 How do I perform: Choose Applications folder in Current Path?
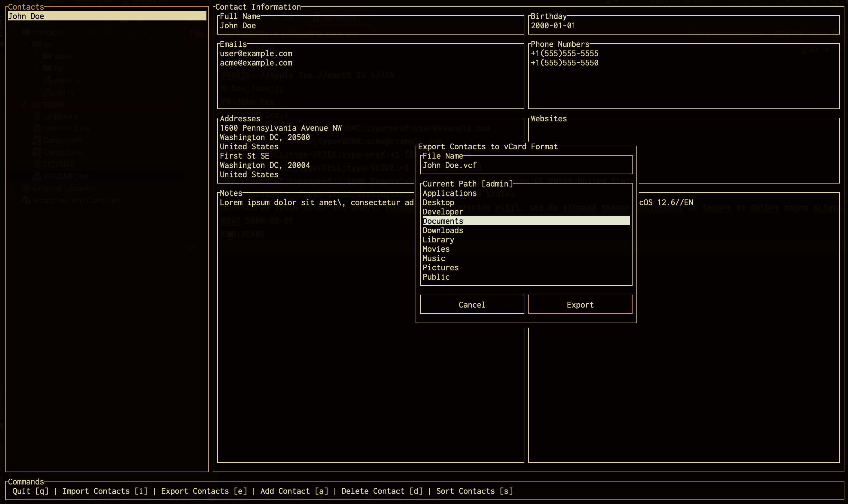(x=450, y=193)
